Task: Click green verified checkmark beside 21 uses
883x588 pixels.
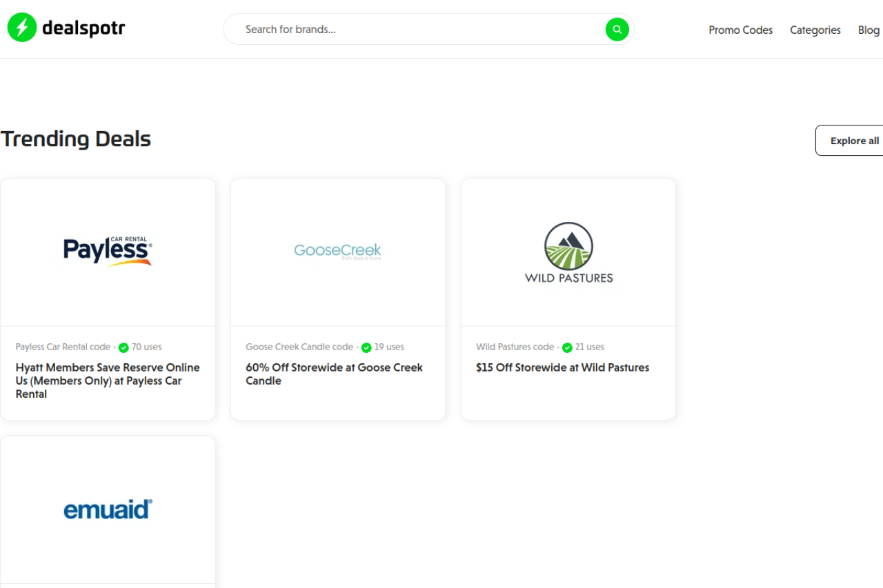Action: coord(567,347)
